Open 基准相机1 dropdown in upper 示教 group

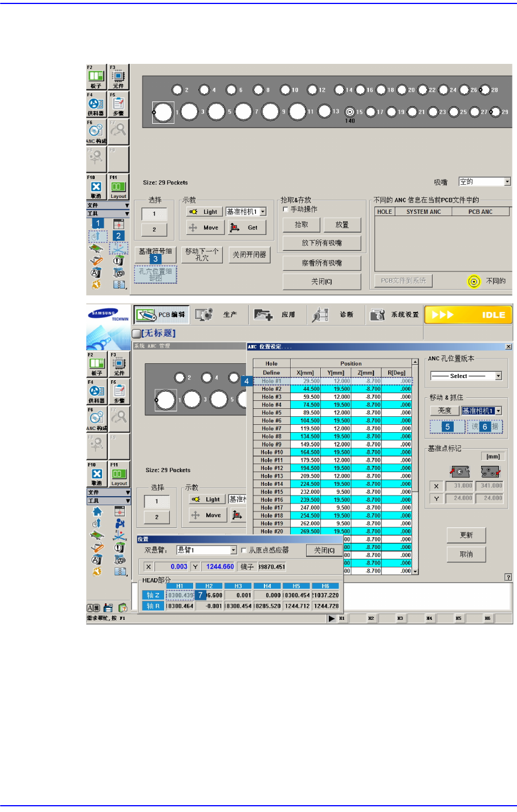[246, 212]
